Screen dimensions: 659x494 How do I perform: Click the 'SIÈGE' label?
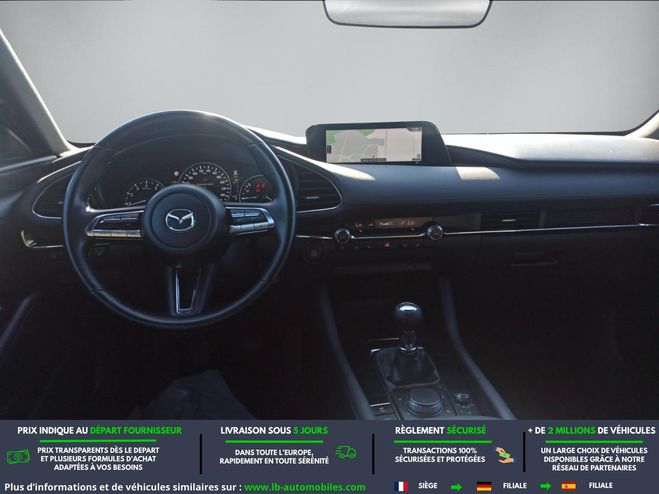[428, 486]
